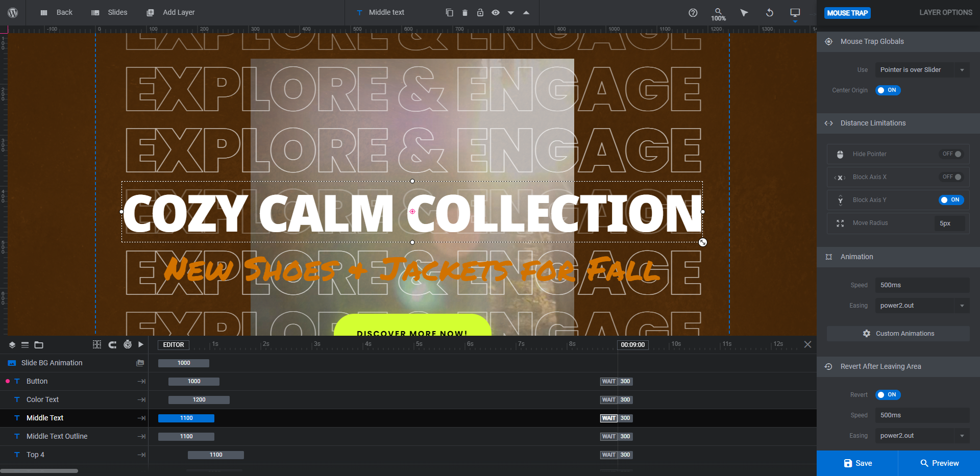
Task: Play the timeline animation
Action: [141, 345]
